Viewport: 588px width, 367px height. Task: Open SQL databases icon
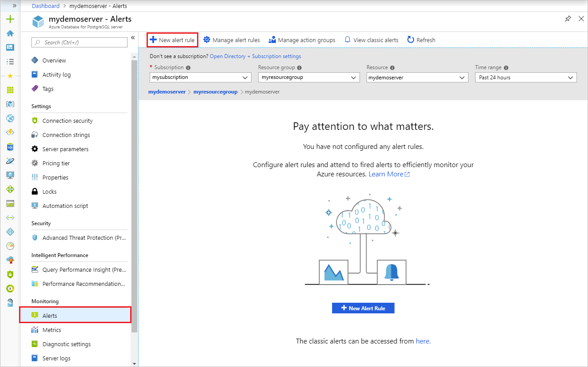point(10,147)
